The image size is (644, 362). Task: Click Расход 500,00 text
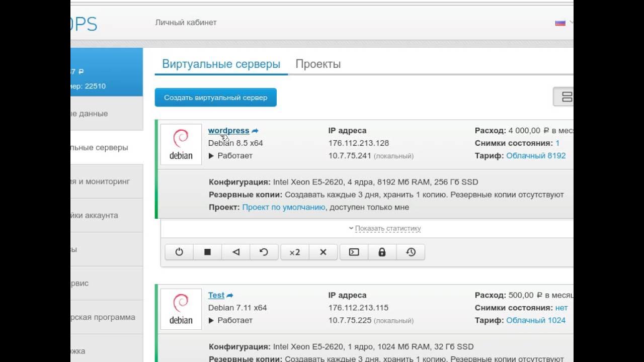click(x=524, y=296)
